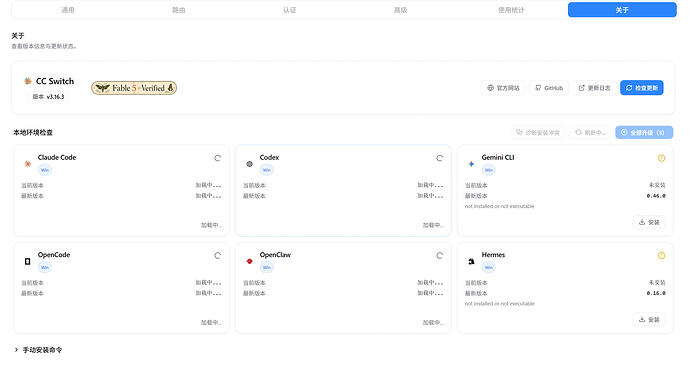Click Hermes latest version 0.16.0
The width and height of the screenshot is (690, 367).
pyautogui.click(x=656, y=293)
